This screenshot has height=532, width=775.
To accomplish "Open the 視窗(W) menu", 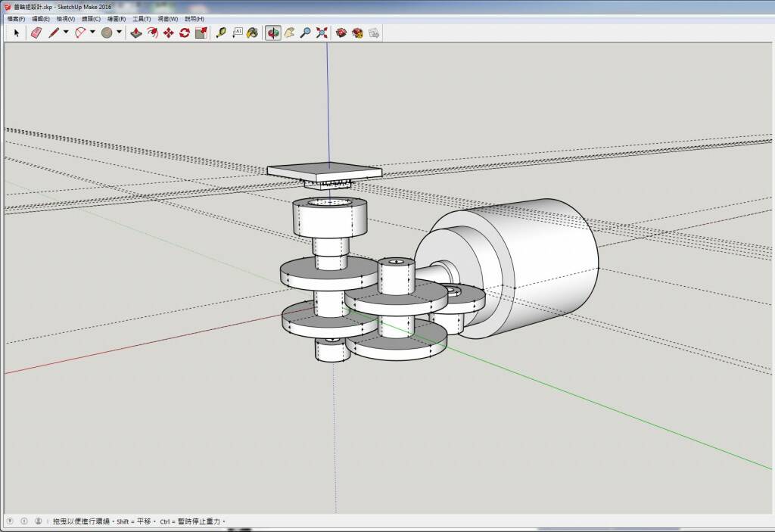I will 167,19.
